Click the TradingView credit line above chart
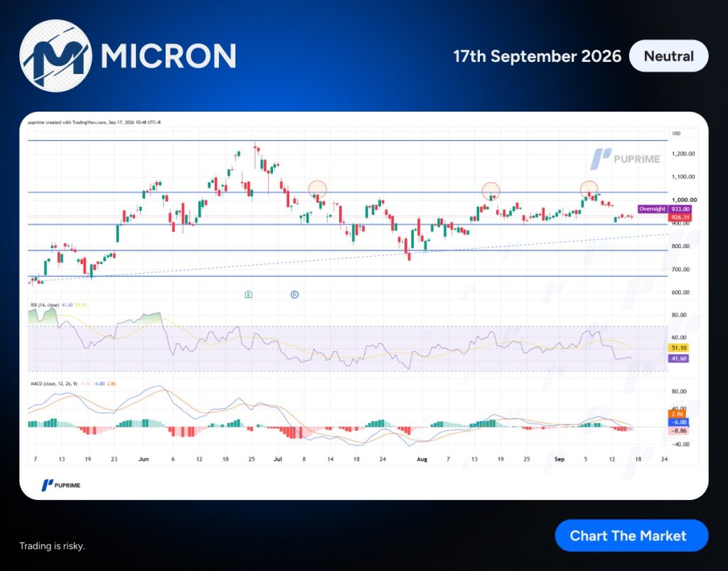728x571 pixels. pyautogui.click(x=95, y=122)
